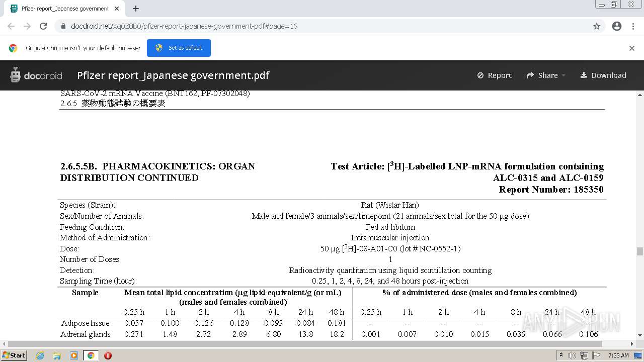View site info via the lock icon
Image resolution: width=644 pixels, height=362 pixels.
[x=63, y=26]
